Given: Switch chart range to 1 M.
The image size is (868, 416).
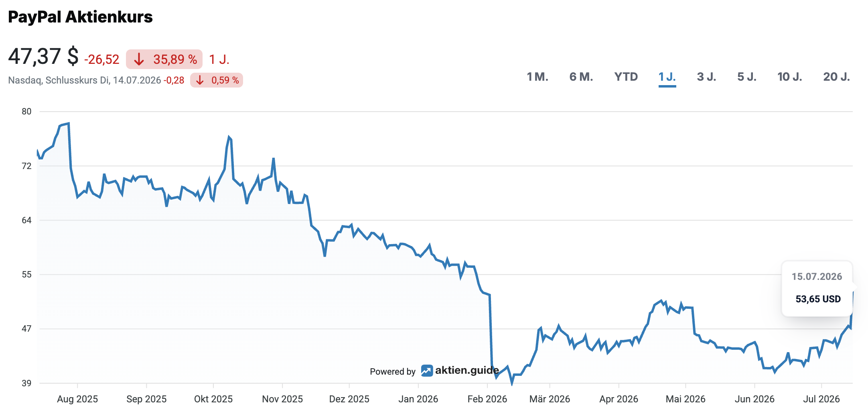Looking at the screenshot, I should tap(537, 77).
